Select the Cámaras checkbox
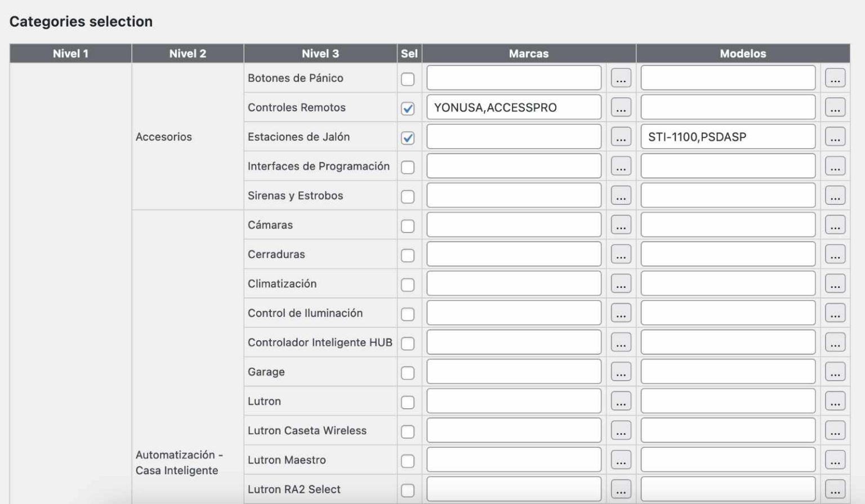 [x=408, y=226]
